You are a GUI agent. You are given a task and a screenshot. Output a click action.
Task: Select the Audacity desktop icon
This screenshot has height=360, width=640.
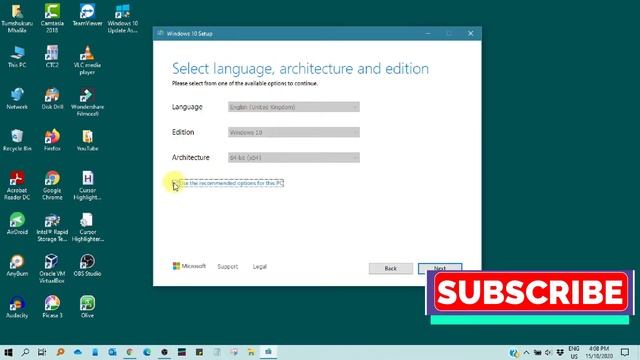click(17, 307)
